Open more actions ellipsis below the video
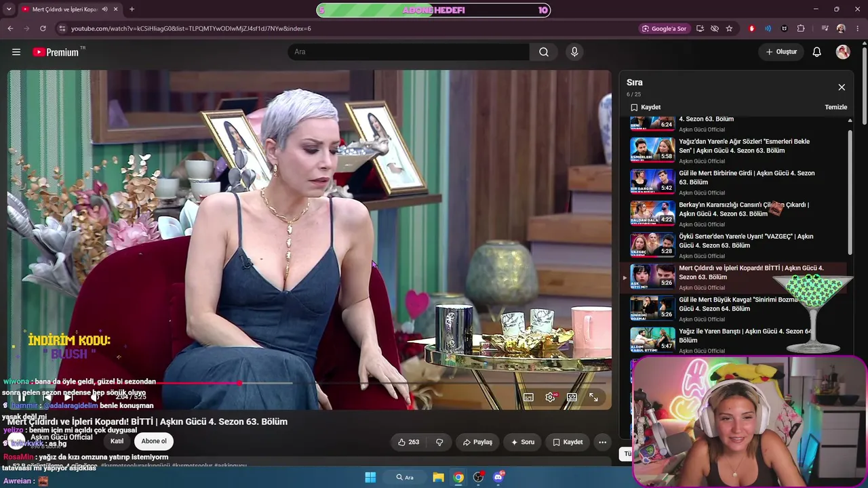This screenshot has width=868, height=488. click(x=602, y=442)
